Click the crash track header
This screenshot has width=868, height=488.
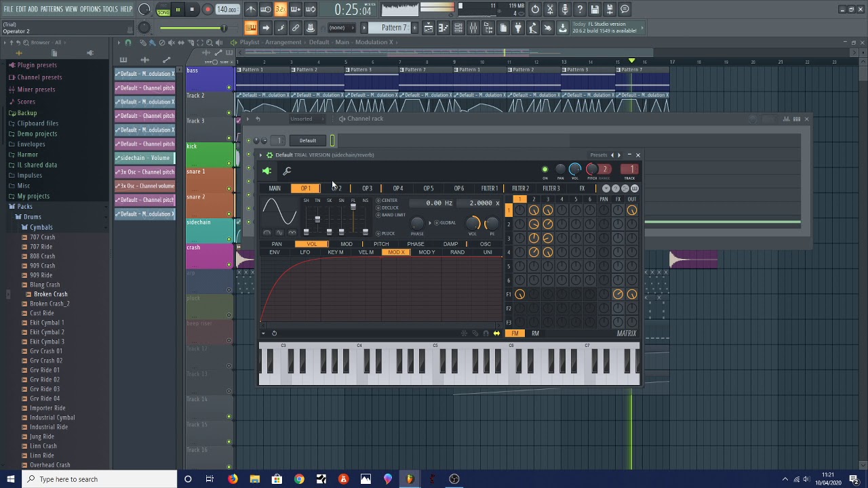(209, 256)
